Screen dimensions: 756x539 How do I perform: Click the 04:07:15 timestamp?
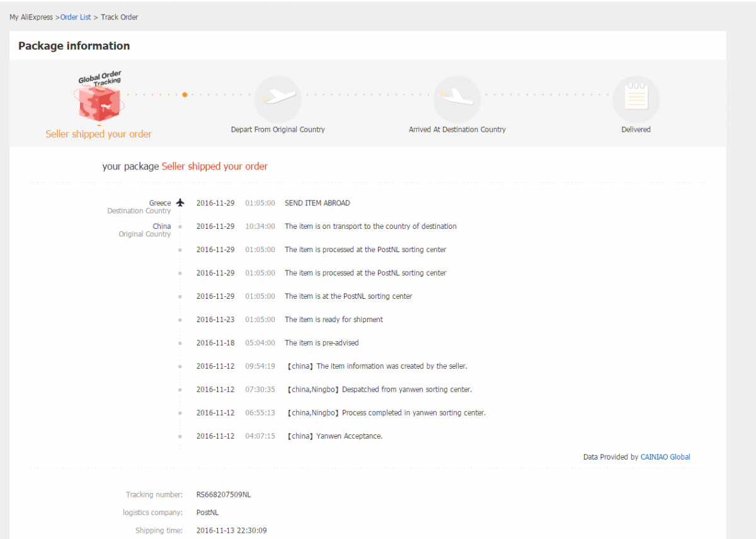pos(260,436)
